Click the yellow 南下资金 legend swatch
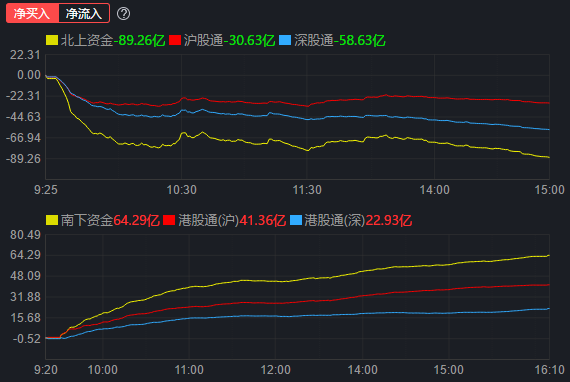The image size is (570, 382). click(x=52, y=220)
